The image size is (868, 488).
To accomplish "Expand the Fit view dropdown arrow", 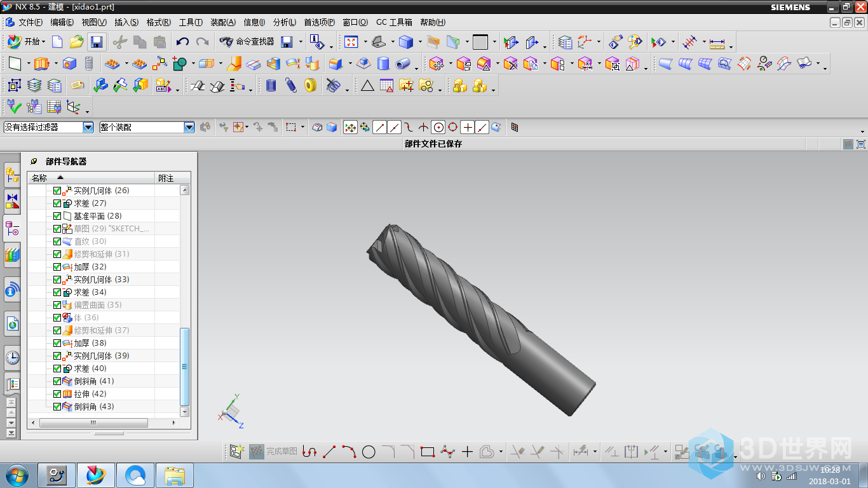I will tap(365, 42).
